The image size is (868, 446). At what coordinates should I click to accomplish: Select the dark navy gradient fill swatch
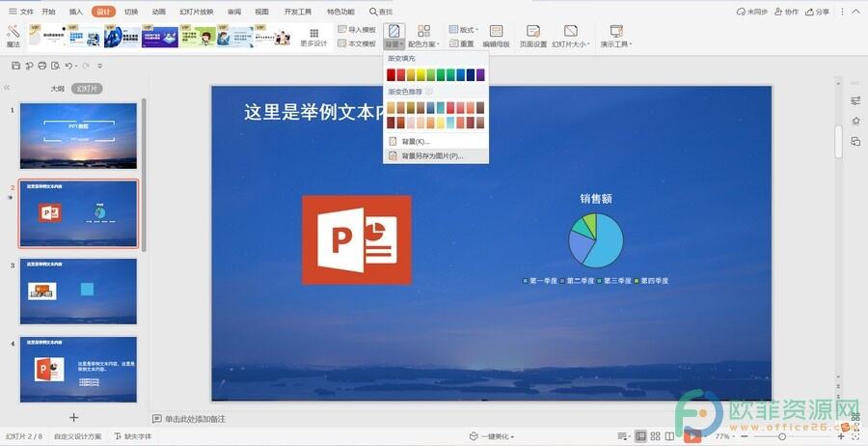tap(471, 74)
